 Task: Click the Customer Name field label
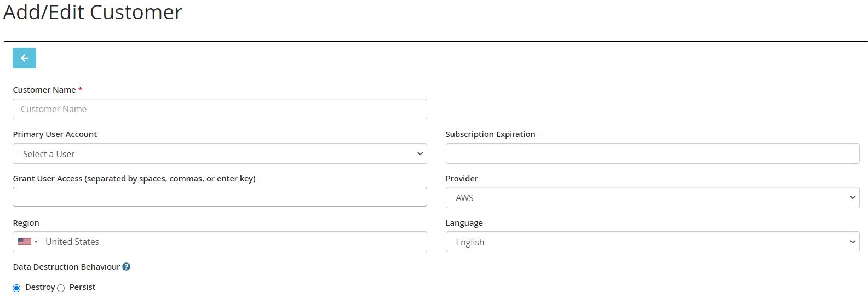pos(44,90)
